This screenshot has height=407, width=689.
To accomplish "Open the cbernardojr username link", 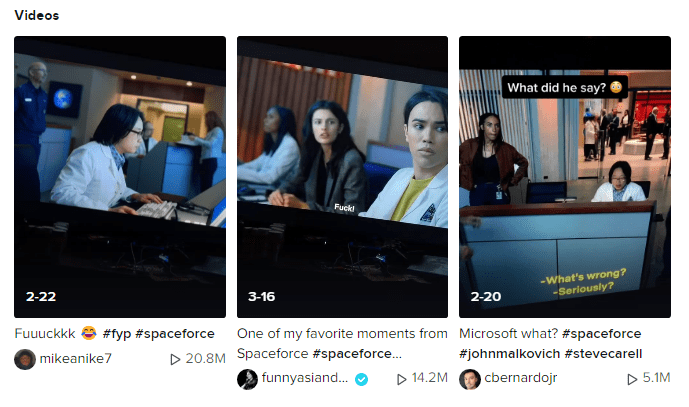I will point(521,378).
